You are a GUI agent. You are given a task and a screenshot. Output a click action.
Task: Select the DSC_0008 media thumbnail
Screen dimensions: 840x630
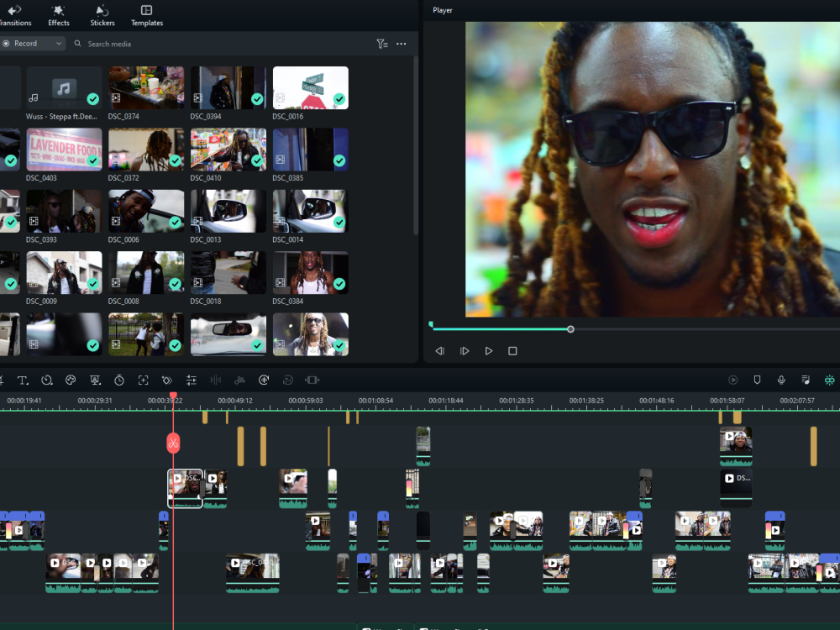(146, 273)
